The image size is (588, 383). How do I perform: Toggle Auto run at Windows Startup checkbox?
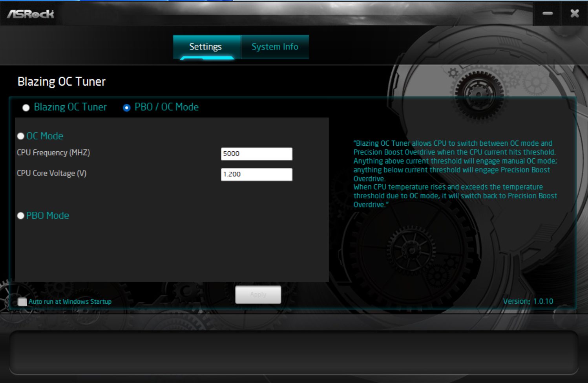22,302
